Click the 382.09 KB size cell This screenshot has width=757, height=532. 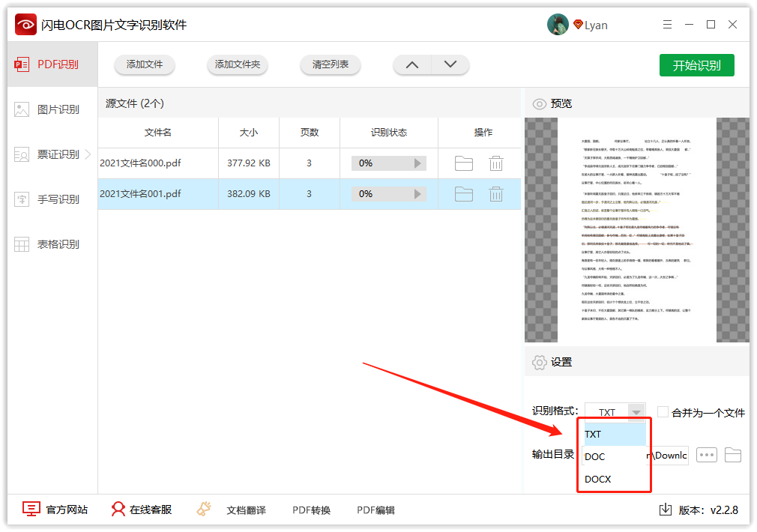point(249,194)
